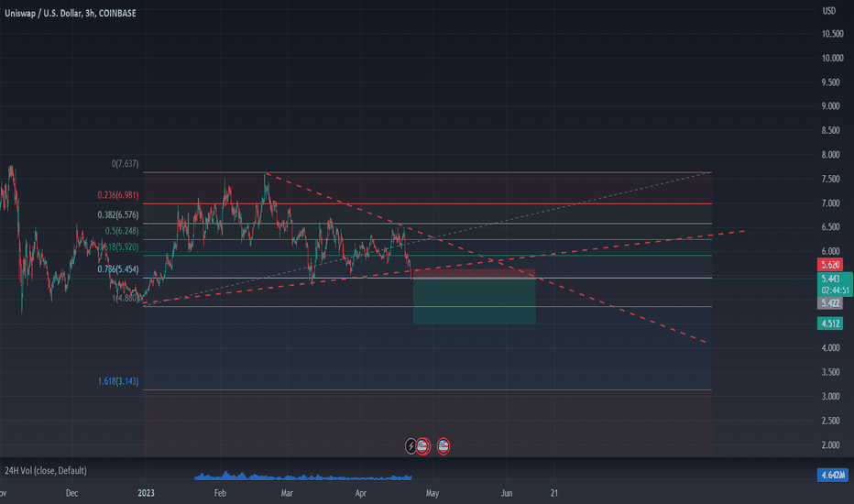The width and height of the screenshot is (854, 504).
Task: Click the Apr label on time axis
Action: 360,493
